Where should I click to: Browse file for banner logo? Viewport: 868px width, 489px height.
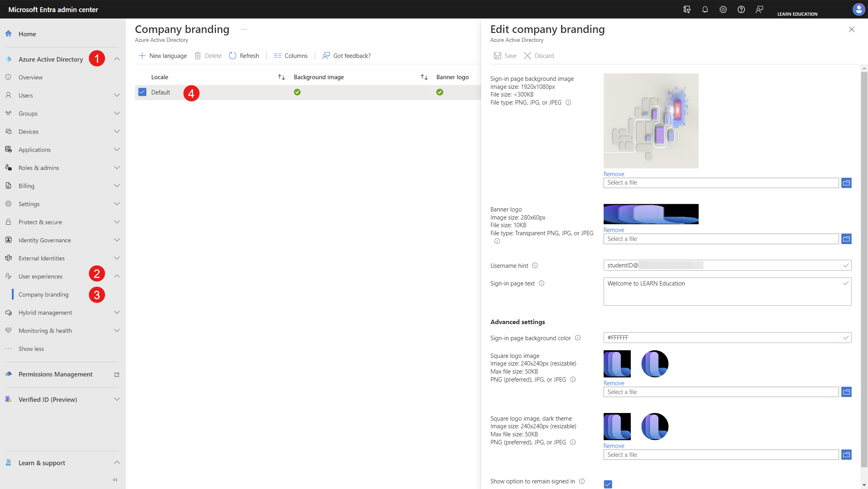pyautogui.click(x=846, y=239)
